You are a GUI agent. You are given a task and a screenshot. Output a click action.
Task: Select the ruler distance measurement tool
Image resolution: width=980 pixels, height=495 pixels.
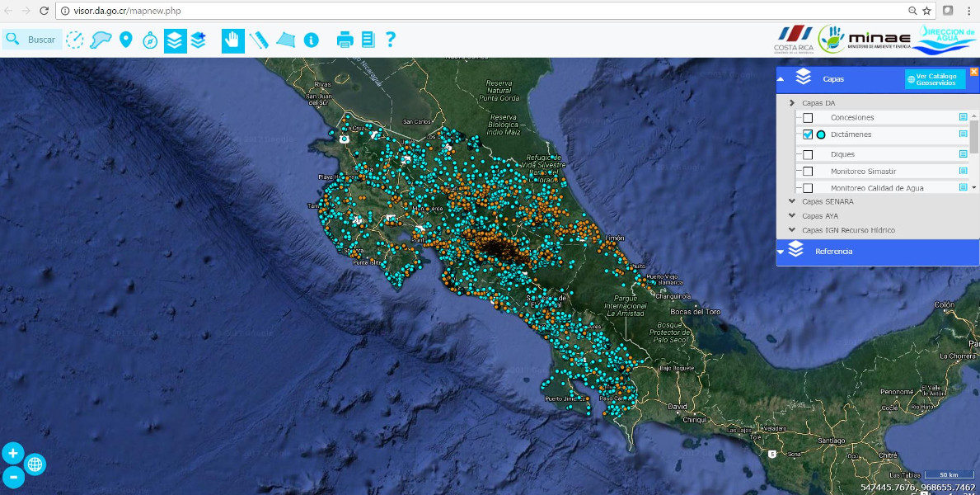point(259,40)
